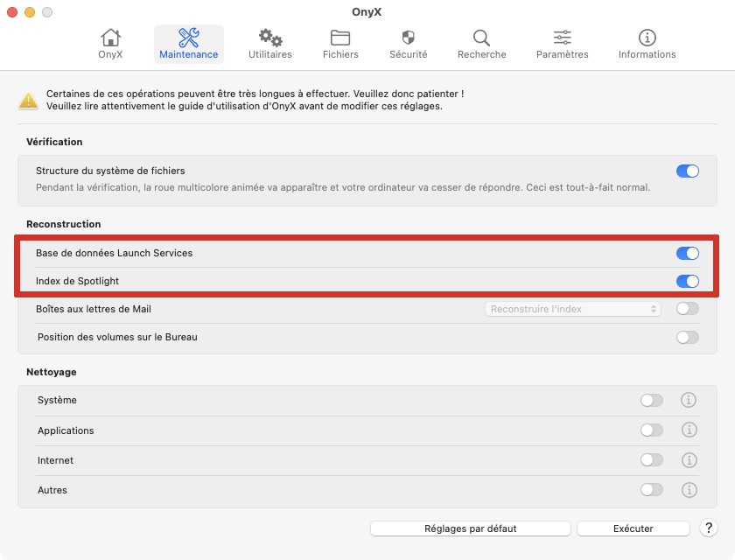This screenshot has width=735, height=560.
Task: Click the Reconstruction section heading
Action: (63, 224)
